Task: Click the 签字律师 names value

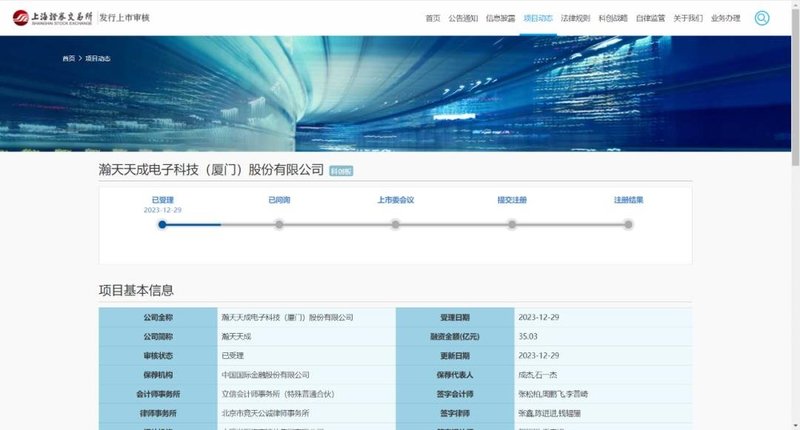Action: coord(549,413)
